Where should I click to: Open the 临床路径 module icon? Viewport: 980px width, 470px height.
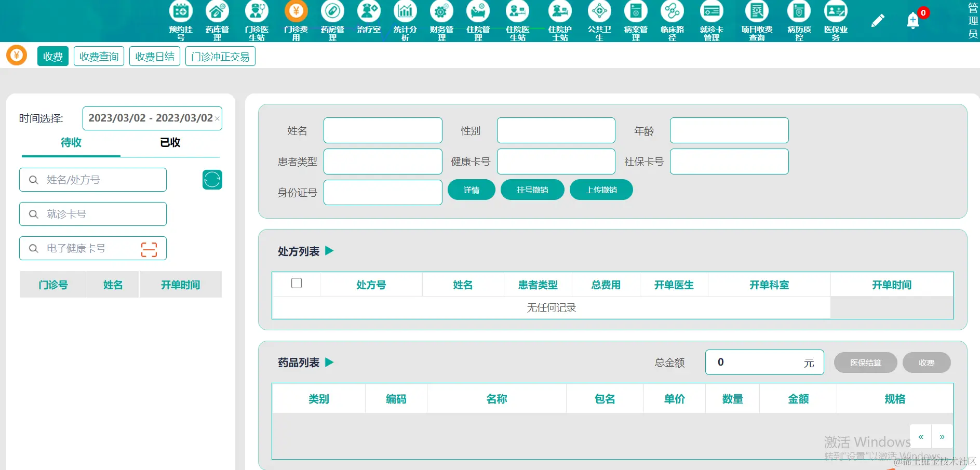672,11
